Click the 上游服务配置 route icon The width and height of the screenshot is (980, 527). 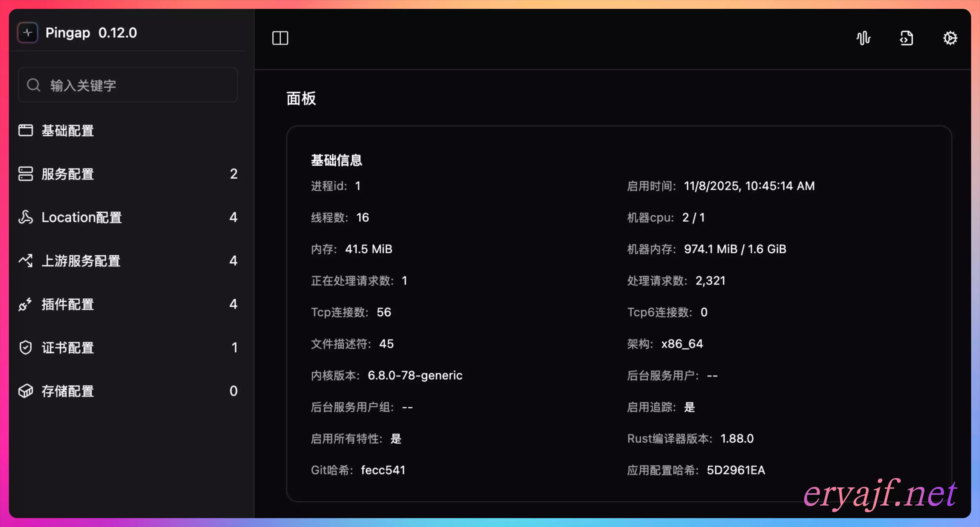pos(25,261)
